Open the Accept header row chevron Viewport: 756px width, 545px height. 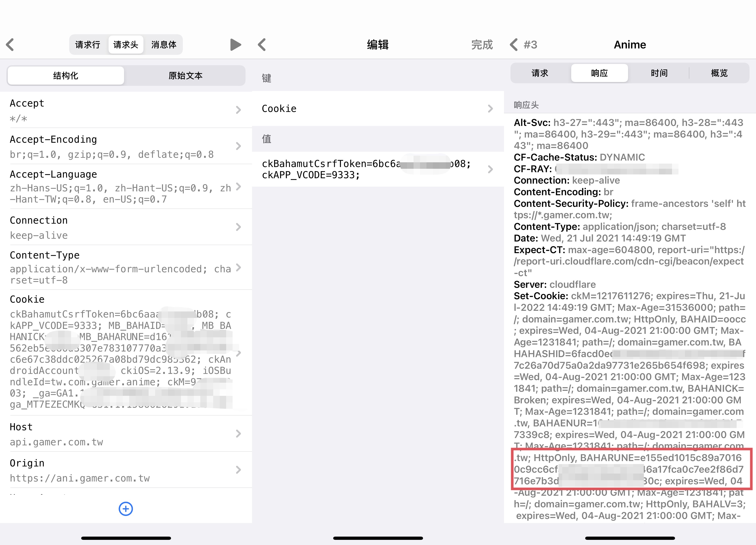click(x=238, y=110)
